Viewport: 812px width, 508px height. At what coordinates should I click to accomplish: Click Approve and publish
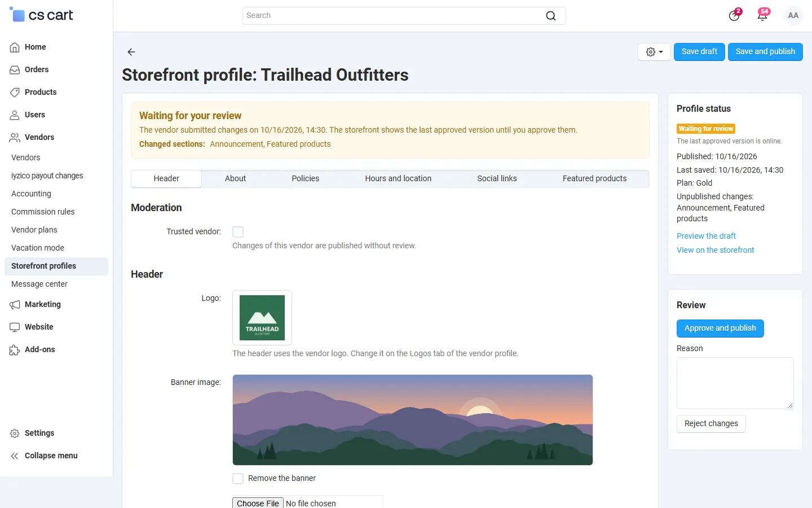720,329
